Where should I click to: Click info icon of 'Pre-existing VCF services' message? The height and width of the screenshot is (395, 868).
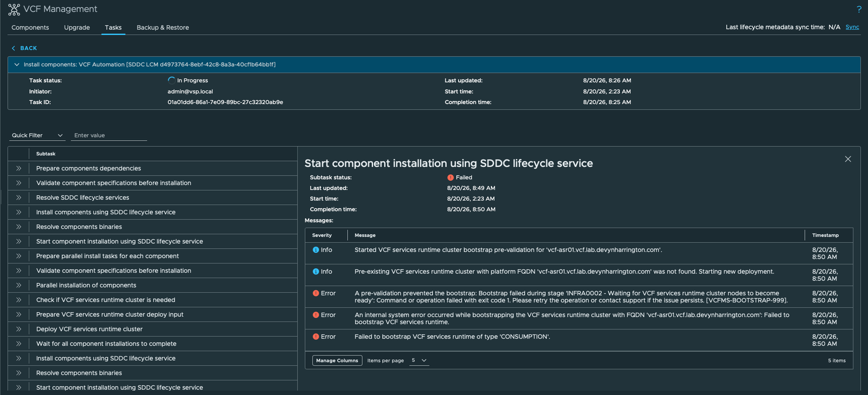pyautogui.click(x=316, y=271)
